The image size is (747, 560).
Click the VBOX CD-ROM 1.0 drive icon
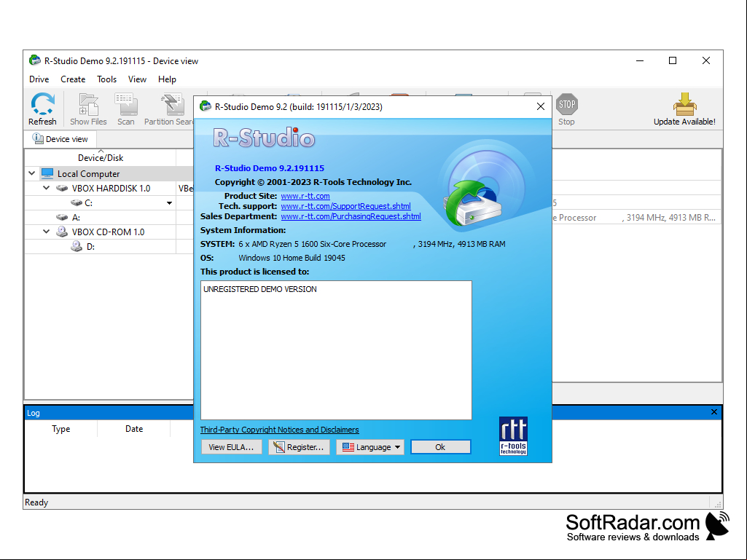tap(62, 232)
